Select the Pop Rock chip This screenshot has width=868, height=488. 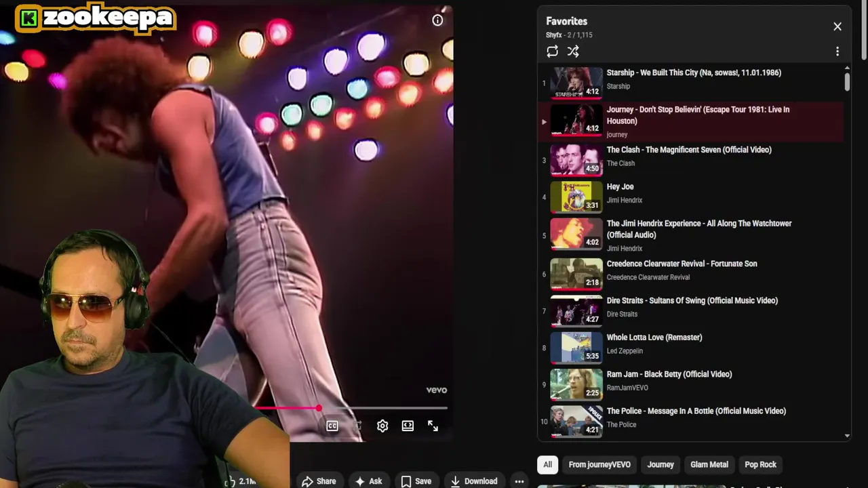tap(760, 464)
